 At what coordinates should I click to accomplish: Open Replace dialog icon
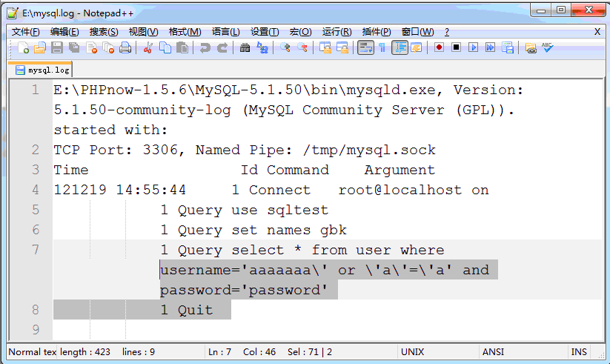262,48
